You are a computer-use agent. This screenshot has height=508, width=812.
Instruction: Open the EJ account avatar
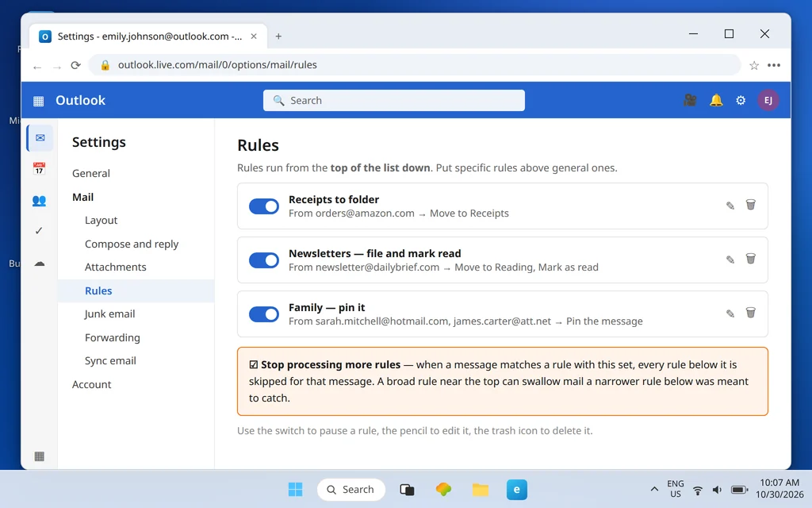point(768,100)
